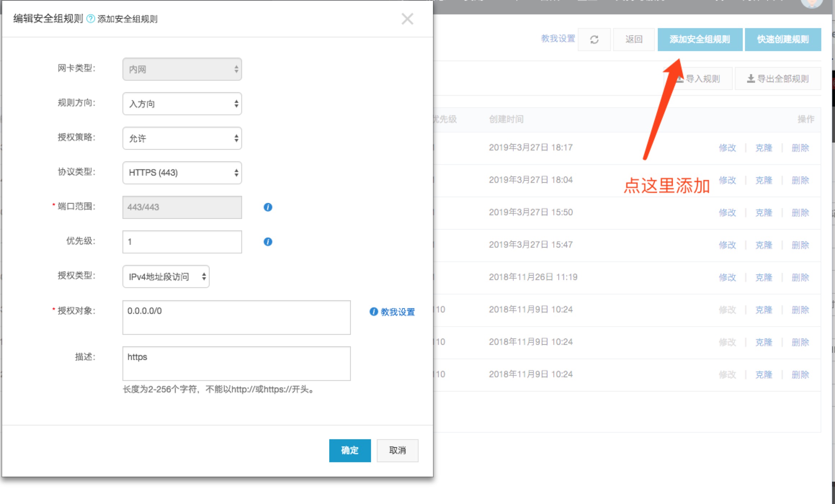The height and width of the screenshot is (504, 835).
Task: Click the date 2019年3月27日 15:50 cell
Action: tap(531, 212)
